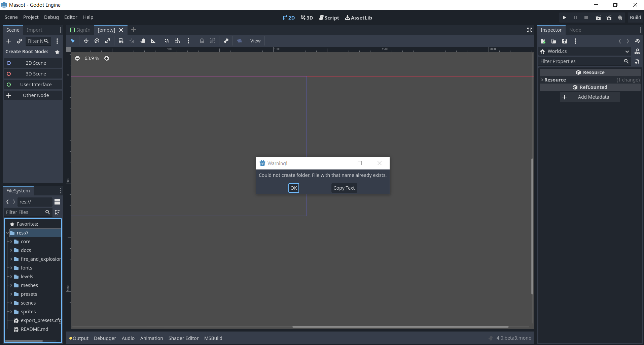This screenshot has height=345, width=644.
Task: Open the Bone options icon in toolbar
Action: click(226, 41)
